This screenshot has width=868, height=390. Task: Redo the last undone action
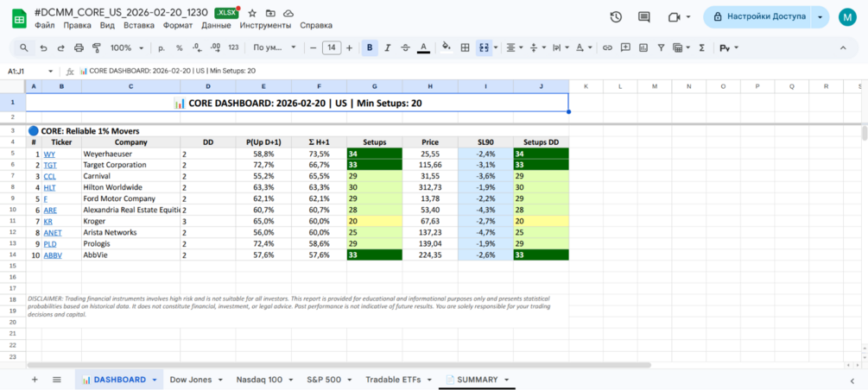click(x=60, y=48)
